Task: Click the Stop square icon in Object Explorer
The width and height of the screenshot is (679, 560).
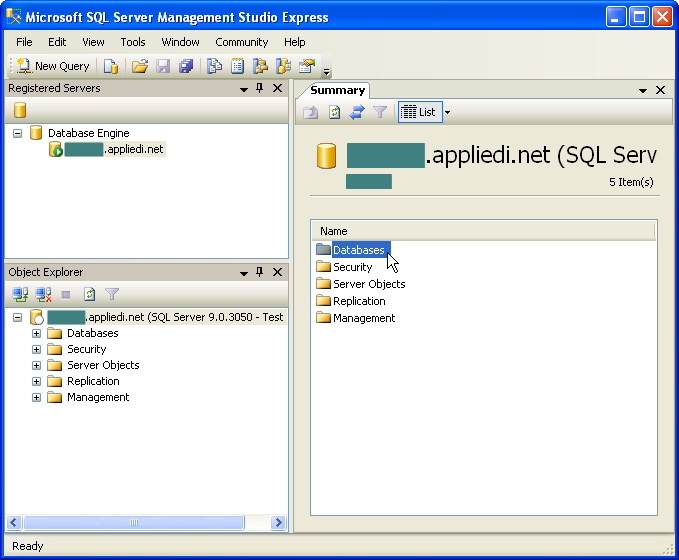Action: point(66,295)
